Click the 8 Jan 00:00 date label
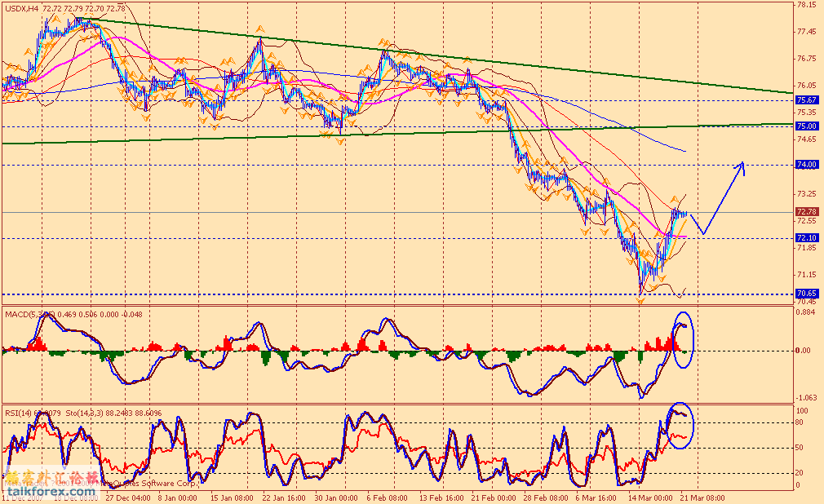 tap(177, 497)
